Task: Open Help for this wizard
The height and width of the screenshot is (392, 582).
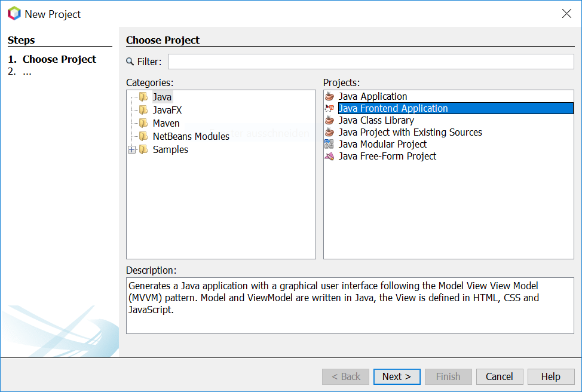Action: tap(550, 376)
